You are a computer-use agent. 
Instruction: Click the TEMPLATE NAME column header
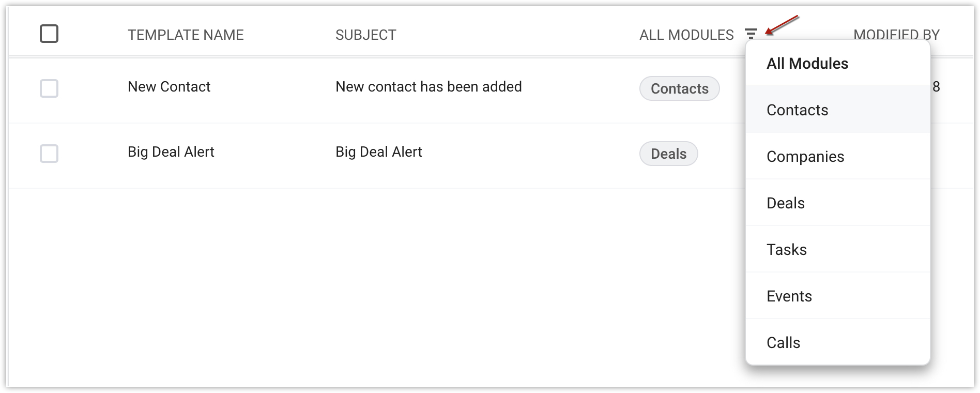coord(186,35)
